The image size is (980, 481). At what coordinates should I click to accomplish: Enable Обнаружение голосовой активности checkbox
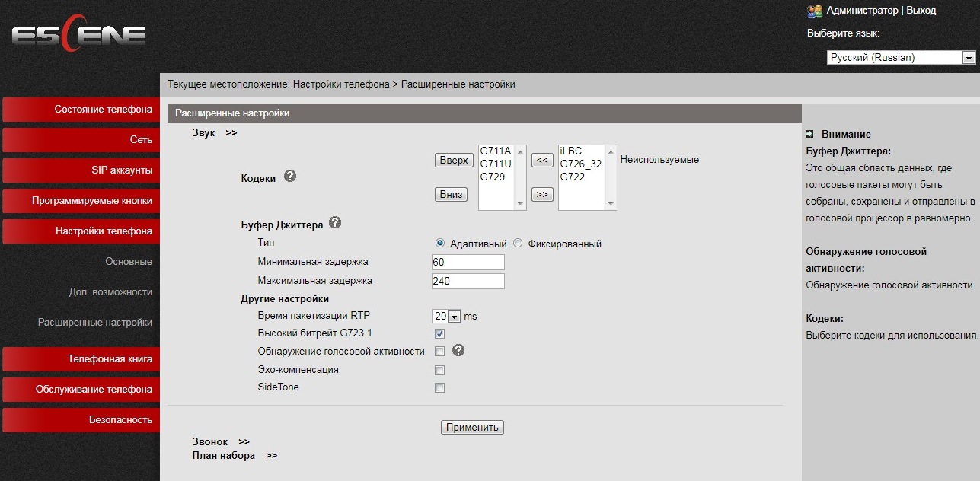[x=439, y=352]
